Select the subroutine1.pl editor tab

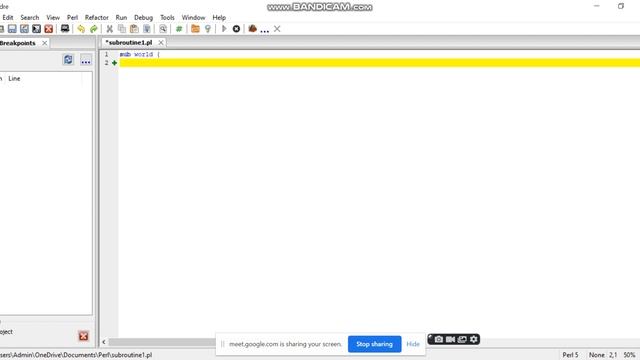[129, 42]
